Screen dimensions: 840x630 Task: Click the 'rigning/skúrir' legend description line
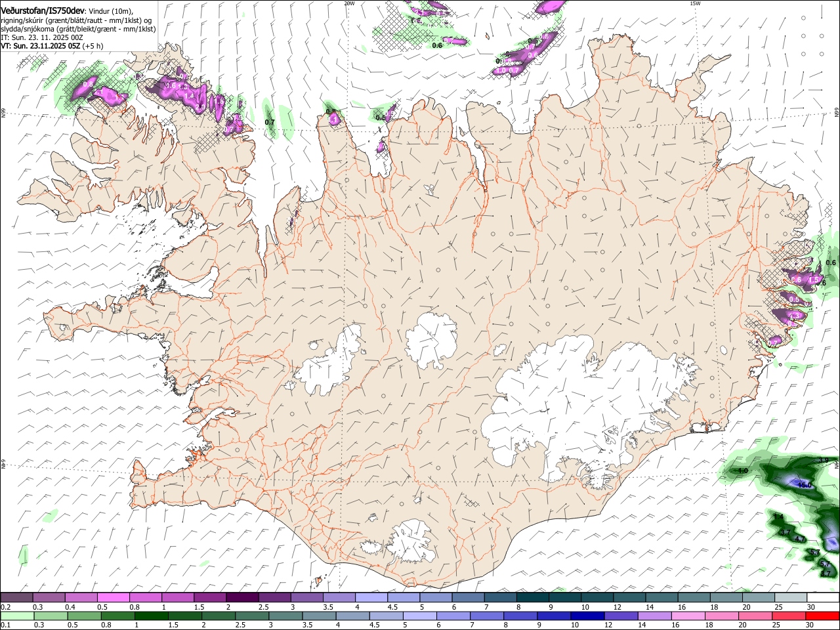76,20
